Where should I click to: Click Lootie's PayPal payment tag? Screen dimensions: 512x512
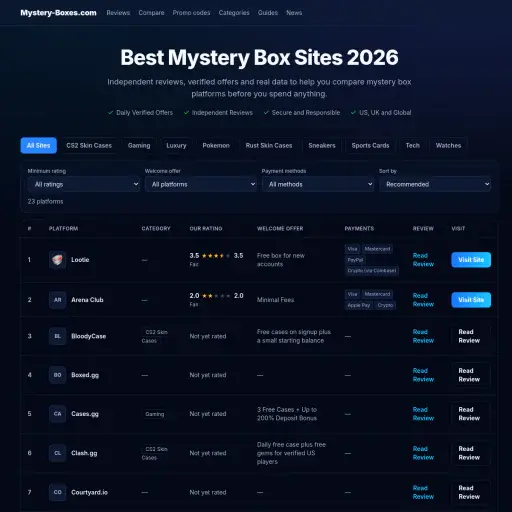click(355, 260)
